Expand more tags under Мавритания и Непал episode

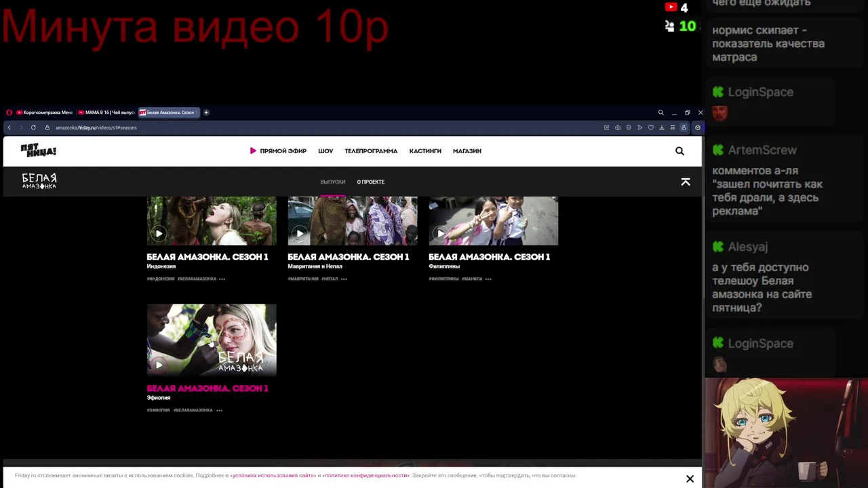point(344,279)
